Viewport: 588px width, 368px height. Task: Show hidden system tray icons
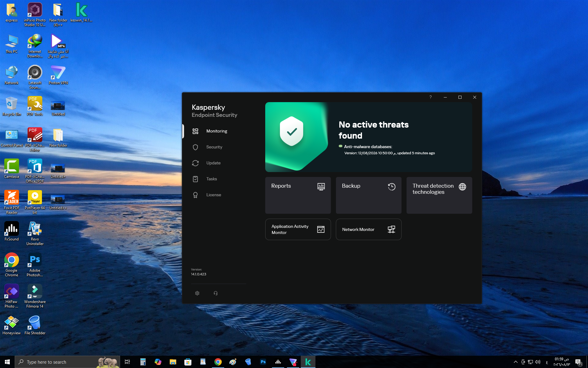pyautogui.click(x=516, y=362)
